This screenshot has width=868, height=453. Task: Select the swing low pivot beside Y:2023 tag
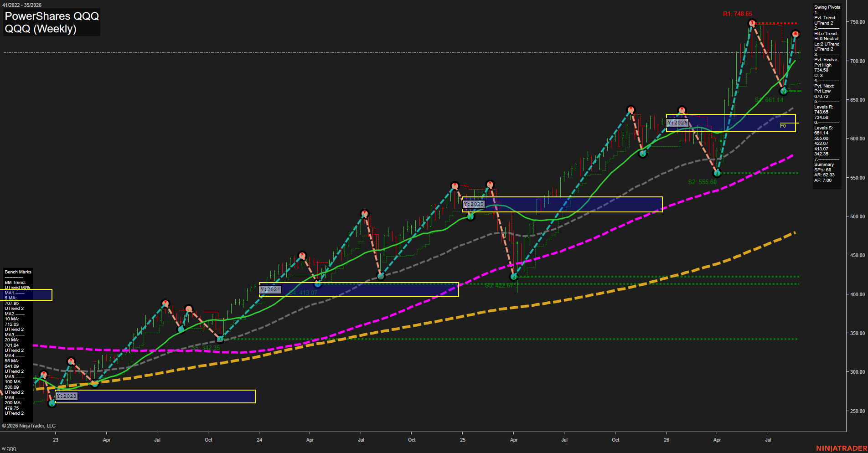coord(52,403)
